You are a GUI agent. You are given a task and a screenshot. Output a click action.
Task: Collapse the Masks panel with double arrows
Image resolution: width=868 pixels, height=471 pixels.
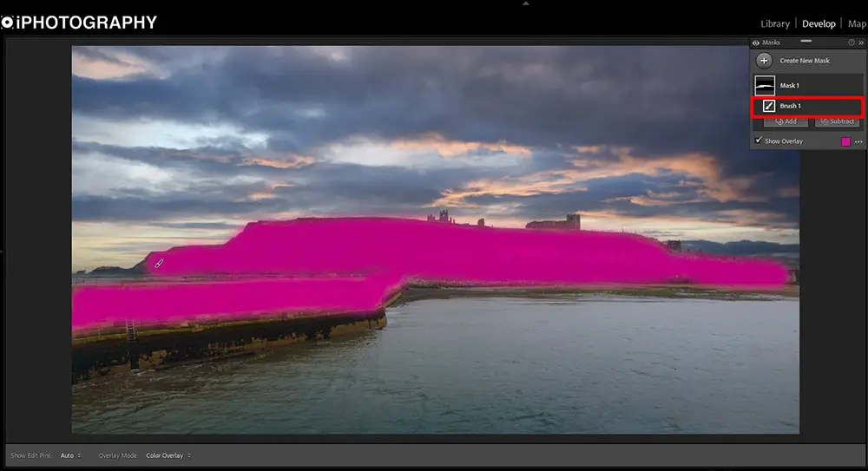(860, 43)
